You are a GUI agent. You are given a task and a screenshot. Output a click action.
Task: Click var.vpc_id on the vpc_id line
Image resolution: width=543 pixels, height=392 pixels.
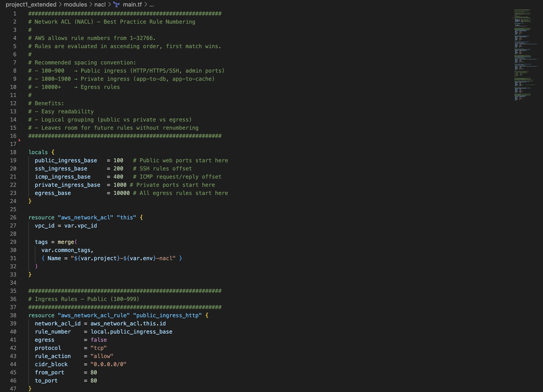(81, 226)
